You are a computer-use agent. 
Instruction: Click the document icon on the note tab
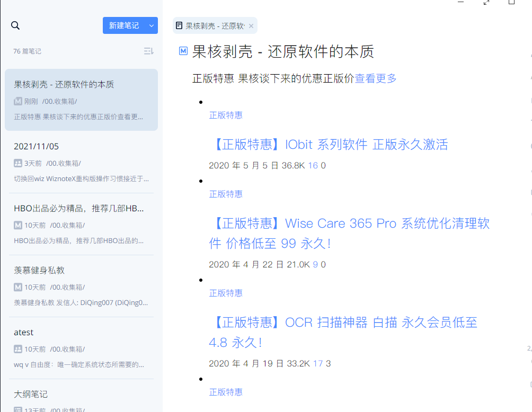tap(179, 26)
